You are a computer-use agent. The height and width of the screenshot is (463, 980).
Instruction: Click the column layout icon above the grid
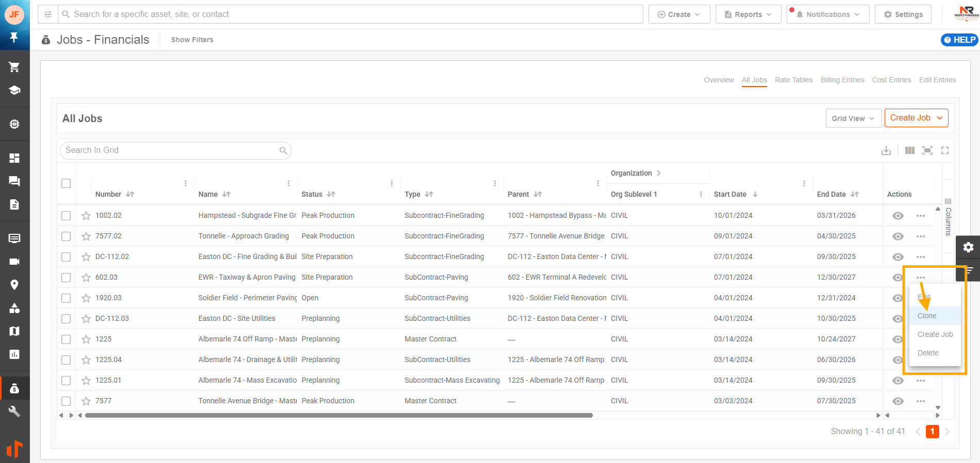910,150
